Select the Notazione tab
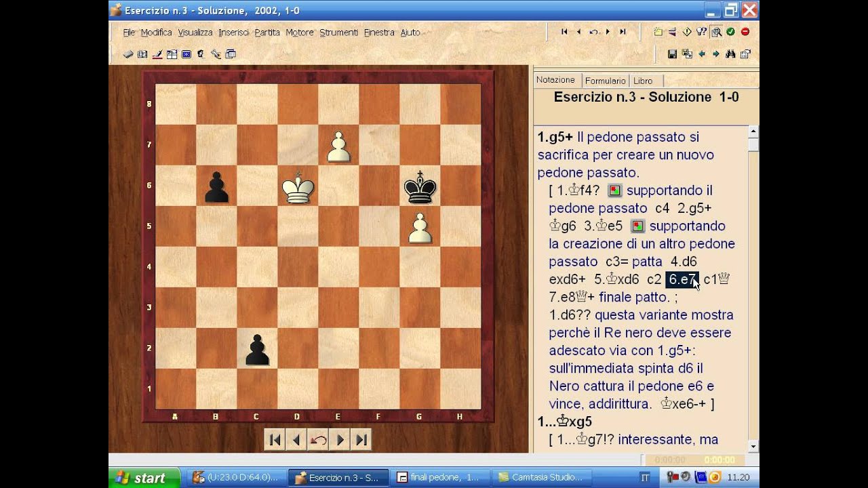This screenshot has height=488, width=868. pyautogui.click(x=555, y=80)
